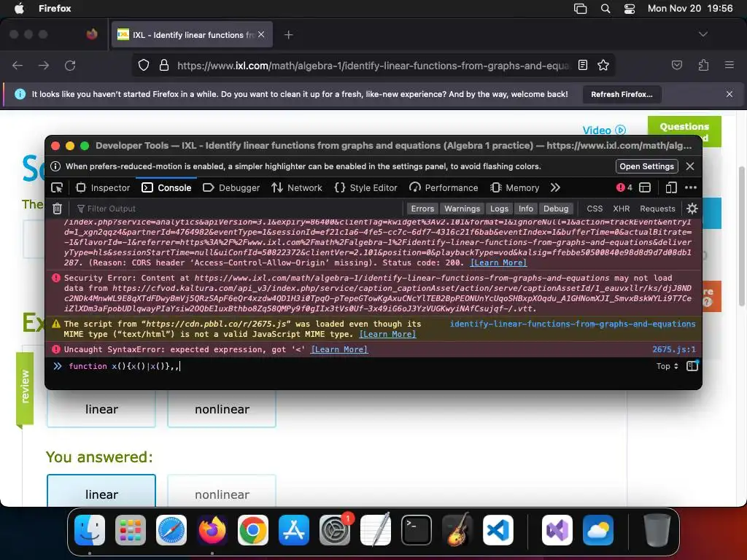Viewport: 747px width, 560px height.
Task: Show site security info via padlock icon
Action: tap(164, 65)
